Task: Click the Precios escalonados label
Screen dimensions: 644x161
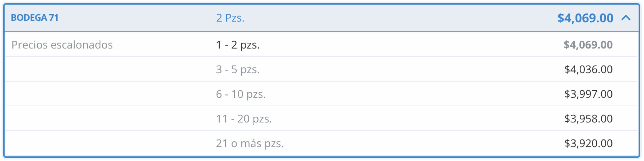Action: pos(62,45)
